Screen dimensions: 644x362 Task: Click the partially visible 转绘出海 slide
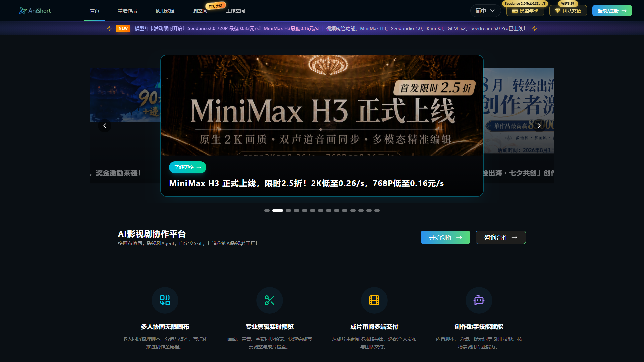point(519,126)
